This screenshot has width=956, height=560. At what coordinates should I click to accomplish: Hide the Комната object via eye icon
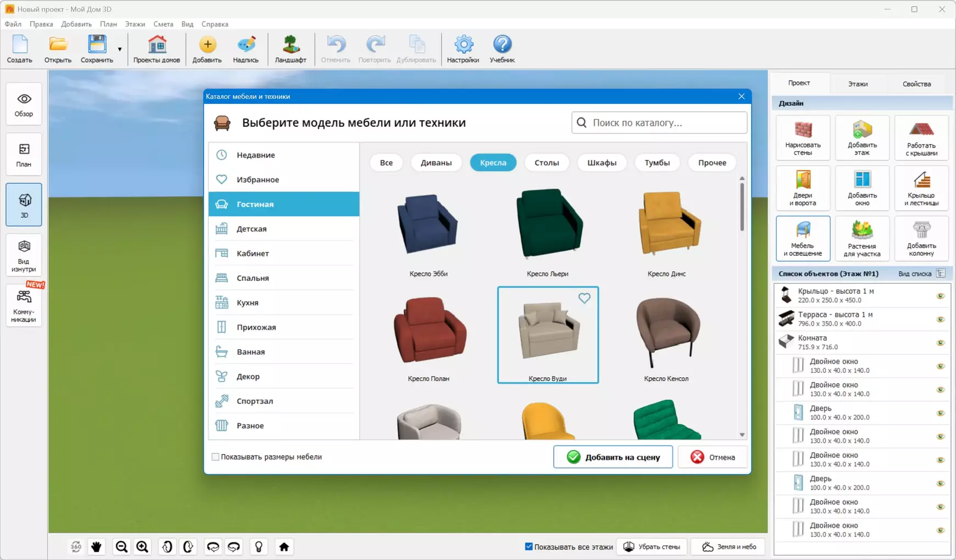click(940, 343)
